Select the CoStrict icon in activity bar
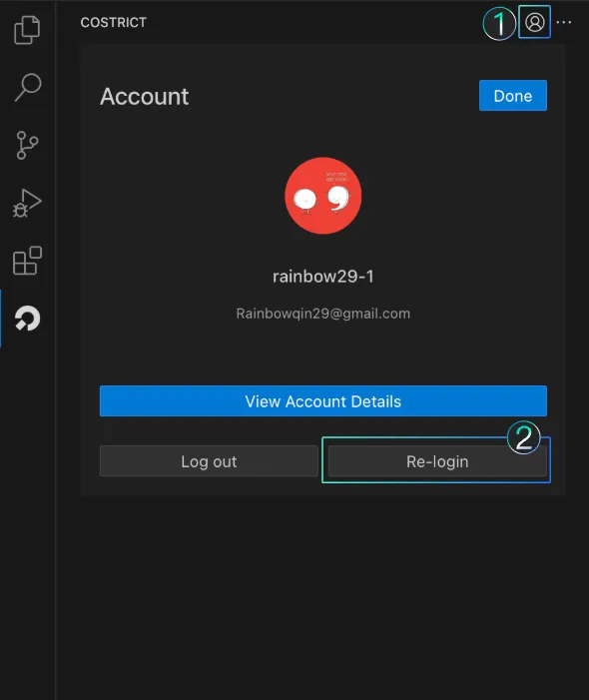The height and width of the screenshot is (700, 589). point(27,319)
